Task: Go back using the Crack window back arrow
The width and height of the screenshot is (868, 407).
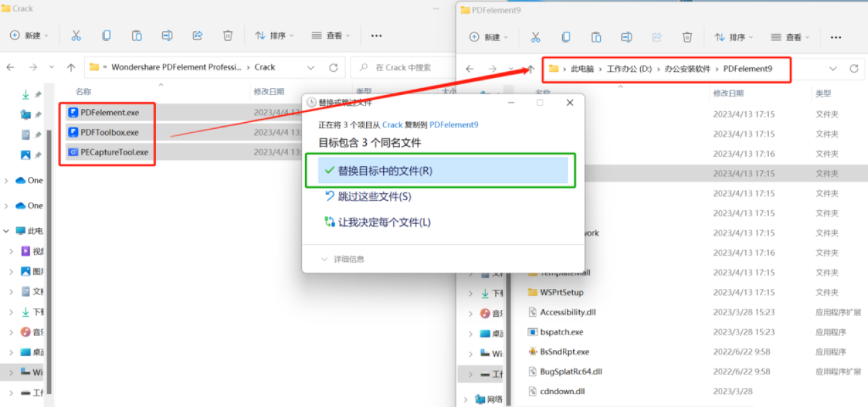Action: pyautogui.click(x=10, y=67)
